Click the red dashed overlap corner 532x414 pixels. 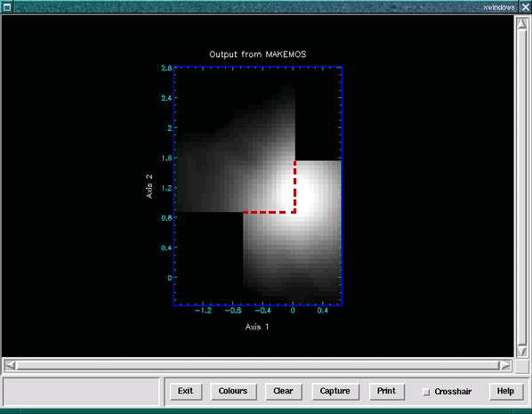pyautogui.click(x=294, y=212)
